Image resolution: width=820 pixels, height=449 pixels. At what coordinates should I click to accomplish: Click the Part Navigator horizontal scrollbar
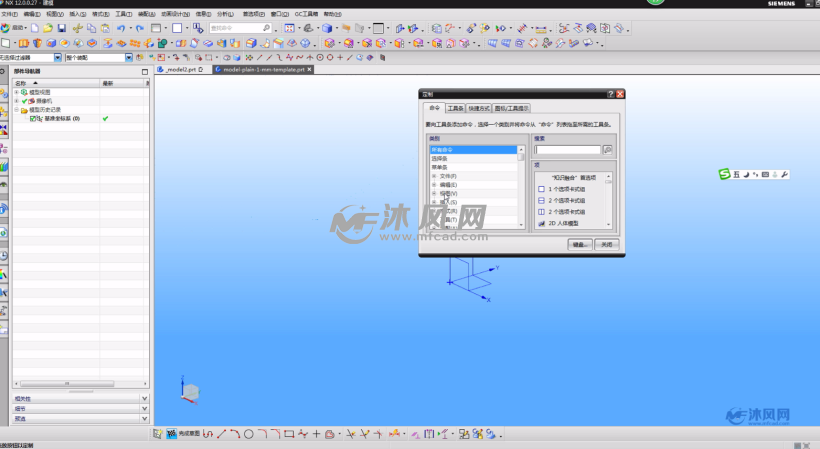click(x=67, y=384)
